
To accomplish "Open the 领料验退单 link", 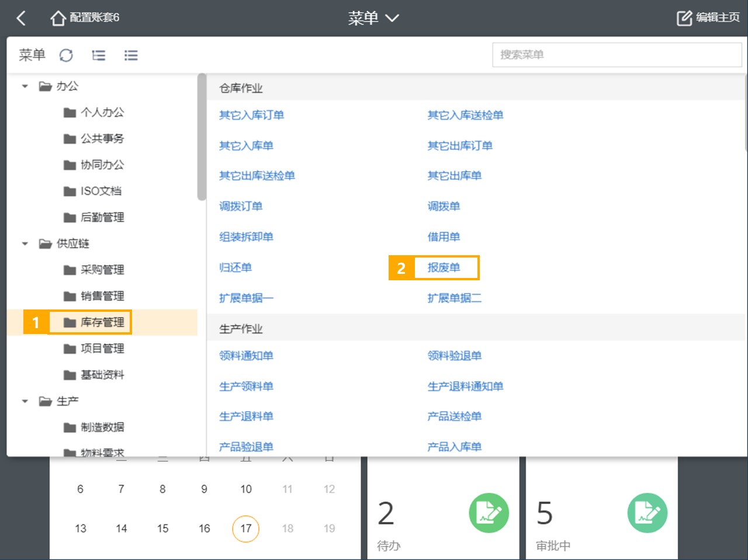I will pos(455,356).
